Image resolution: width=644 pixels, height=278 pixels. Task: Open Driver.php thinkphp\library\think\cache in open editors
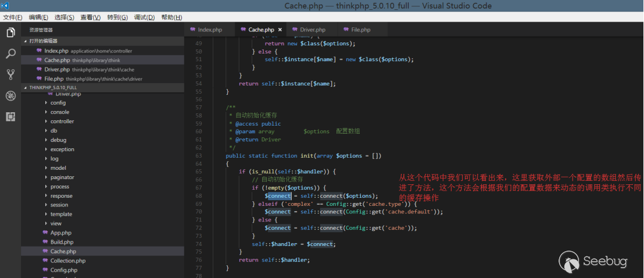[103, 70]
